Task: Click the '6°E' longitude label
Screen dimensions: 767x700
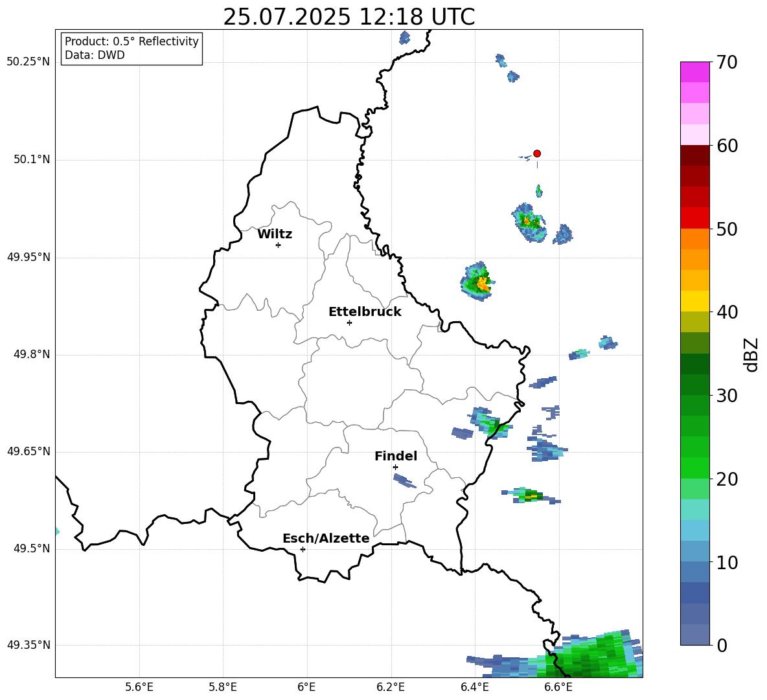Action: coord(306,687)
